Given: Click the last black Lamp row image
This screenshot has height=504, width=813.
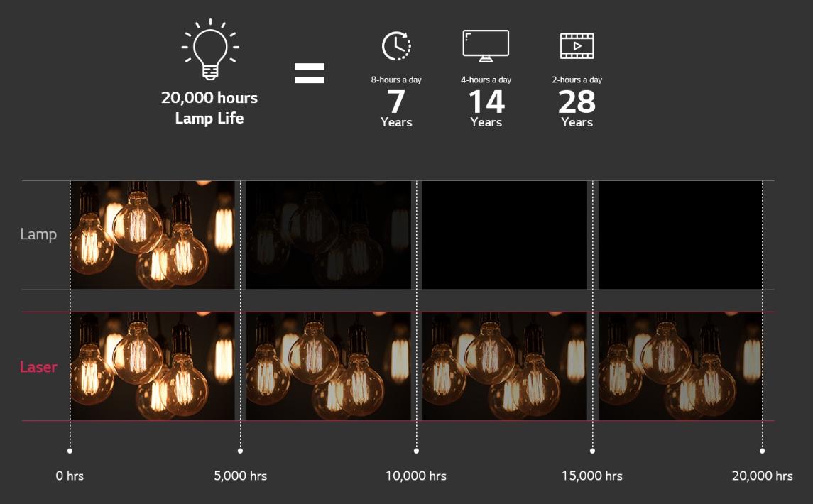Looking at the screenshot, I should [680, 235].
